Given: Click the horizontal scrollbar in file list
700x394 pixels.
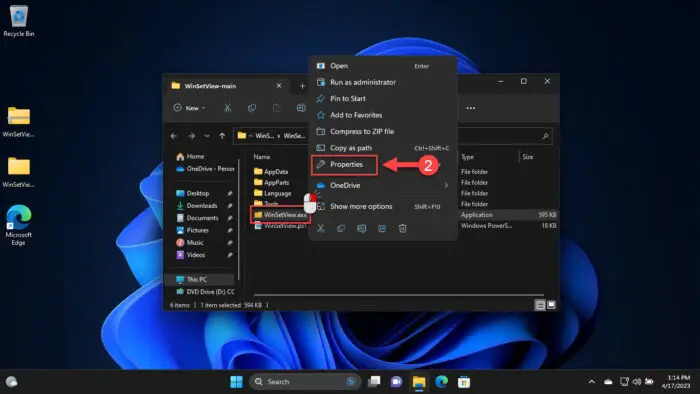Looking at the screenshot, I should click(x=399, y=295).
